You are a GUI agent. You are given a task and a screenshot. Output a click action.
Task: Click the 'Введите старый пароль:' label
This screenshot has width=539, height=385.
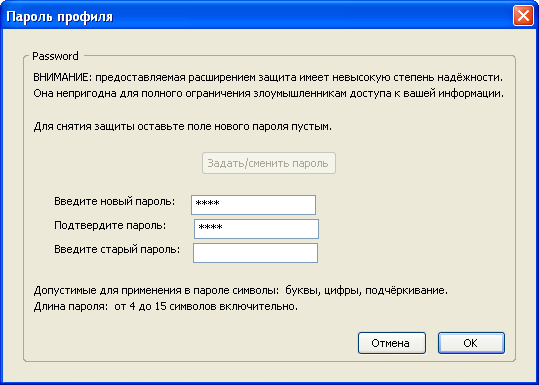coord(117,250)
